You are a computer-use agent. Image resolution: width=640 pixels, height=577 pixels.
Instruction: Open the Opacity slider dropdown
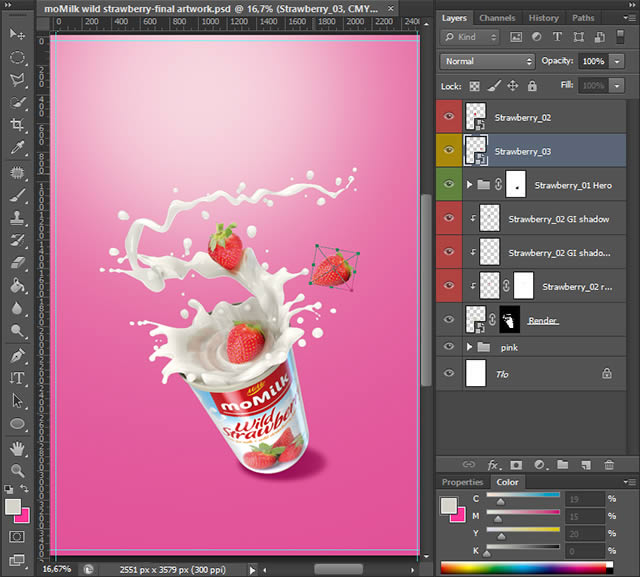tap(617, 62)
